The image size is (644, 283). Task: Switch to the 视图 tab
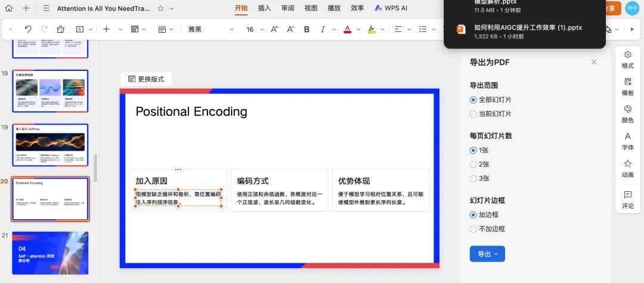311,8
